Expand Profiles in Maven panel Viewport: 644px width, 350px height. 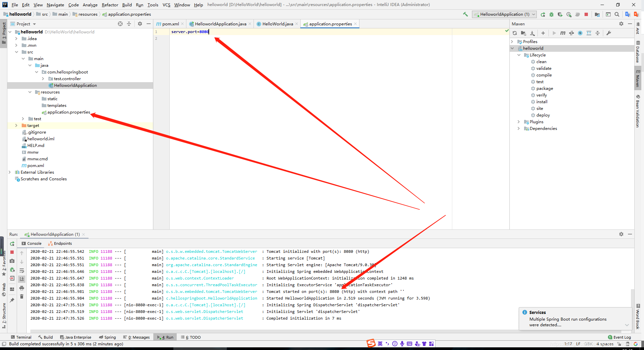click(x=512, y=42)
